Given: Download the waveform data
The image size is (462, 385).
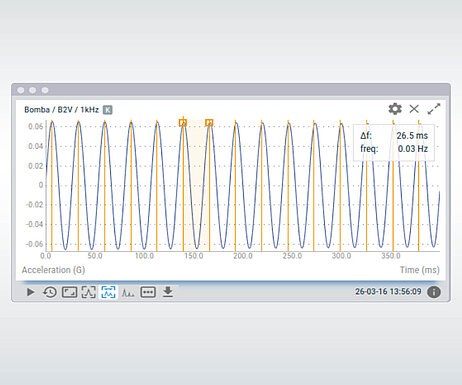Looking at the screenshot, I should tap(168, 292).
